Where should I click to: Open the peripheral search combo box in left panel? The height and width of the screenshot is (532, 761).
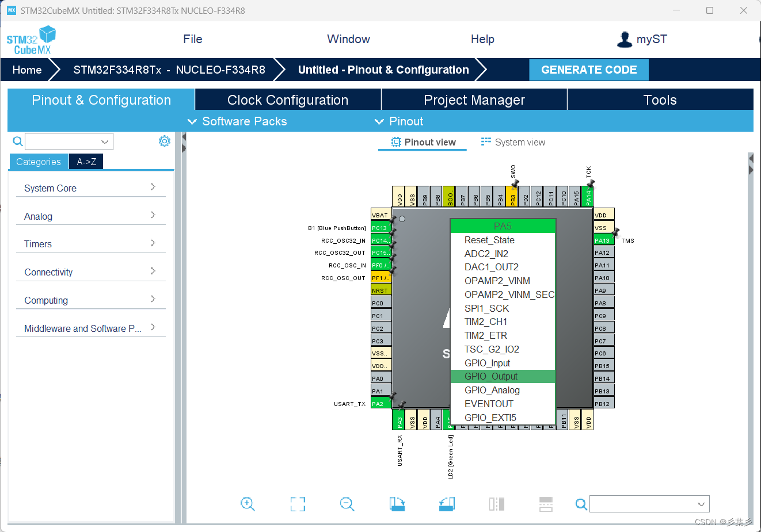(x=69, y=141)
